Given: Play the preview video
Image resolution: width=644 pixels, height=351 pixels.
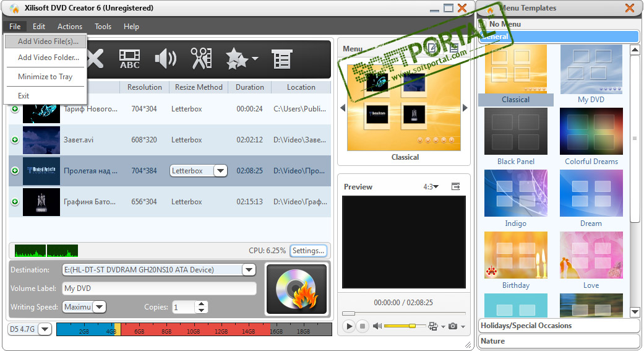Looking at the screenshot, I should click(349, 326).
